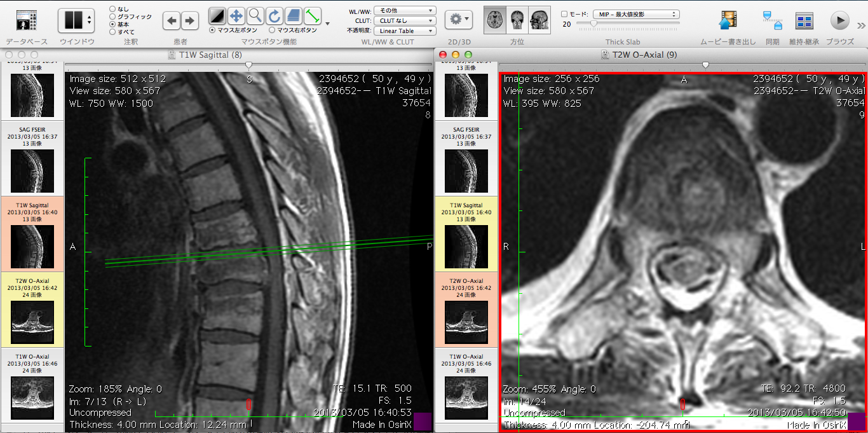868x433 pixels.
Task: Choose the マウス右ボタン radio button
Action: click(x=272, y=30)
